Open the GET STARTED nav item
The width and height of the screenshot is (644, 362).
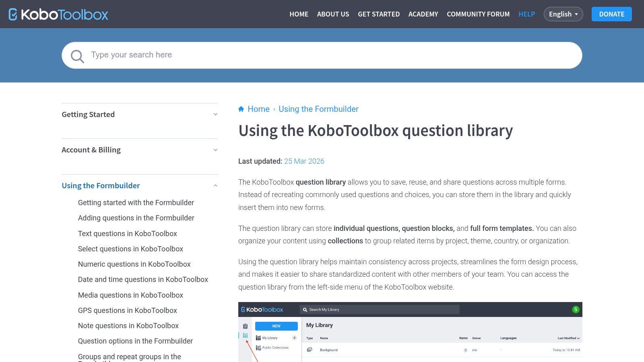(379, 14)
